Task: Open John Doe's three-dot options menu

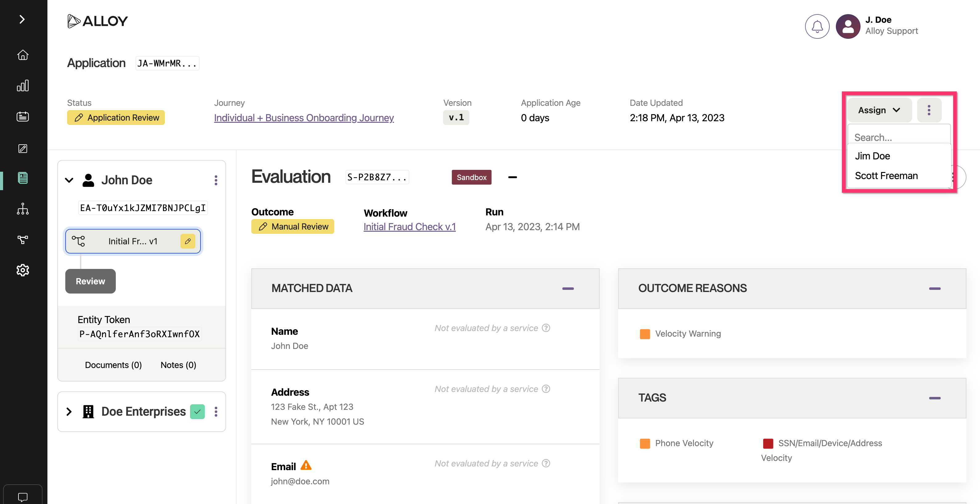Action: pyautogui.click(x=216, y=180)
